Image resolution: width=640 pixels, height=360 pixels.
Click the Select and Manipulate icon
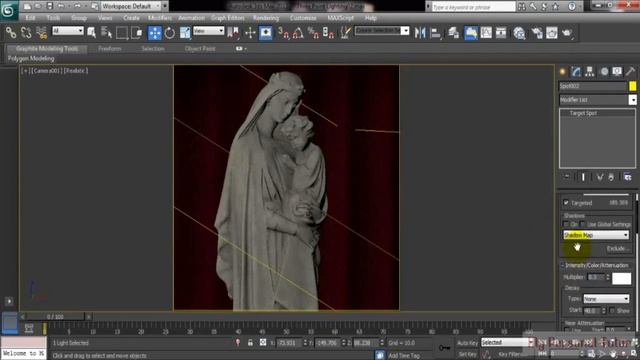(250, 33)
